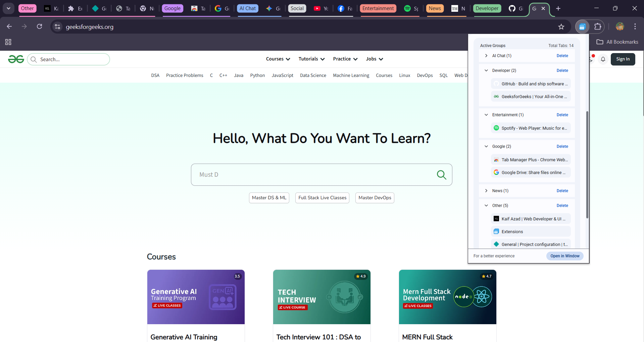Image resolution: width=644 pixels, height=342 pixels.
Task: Switch to the YouTube tab via its icon
Action: tap(317, 8)
